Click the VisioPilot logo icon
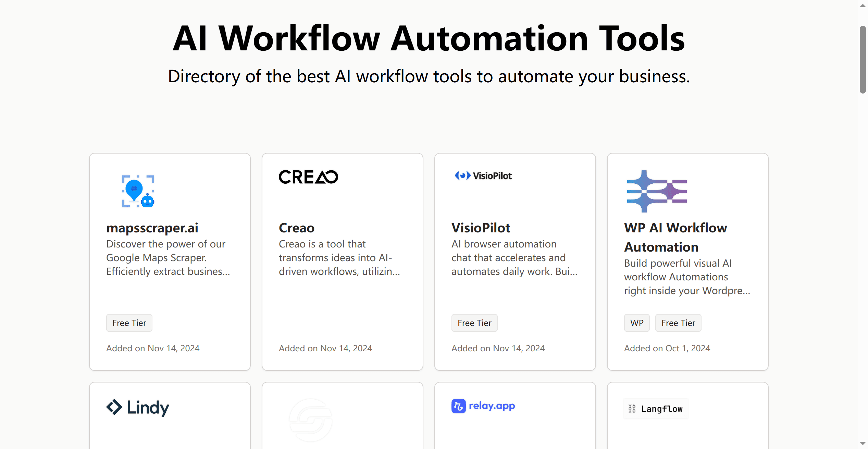 483,176
